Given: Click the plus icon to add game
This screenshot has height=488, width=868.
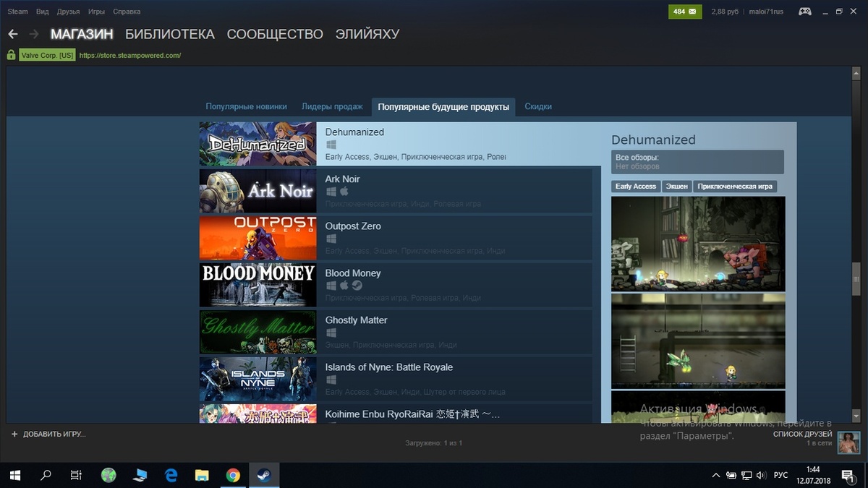Looking at the screenshot, I should [x=14, y=434].
